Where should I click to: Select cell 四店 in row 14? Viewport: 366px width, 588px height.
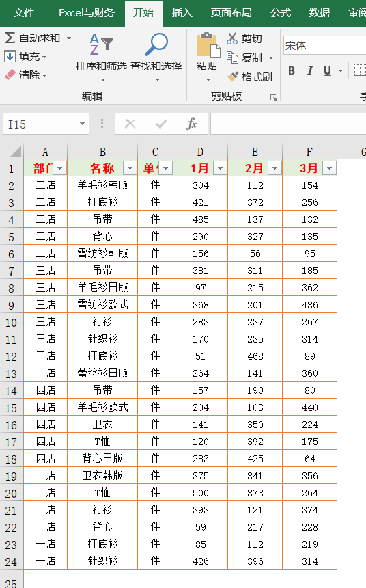pos(46,390)
